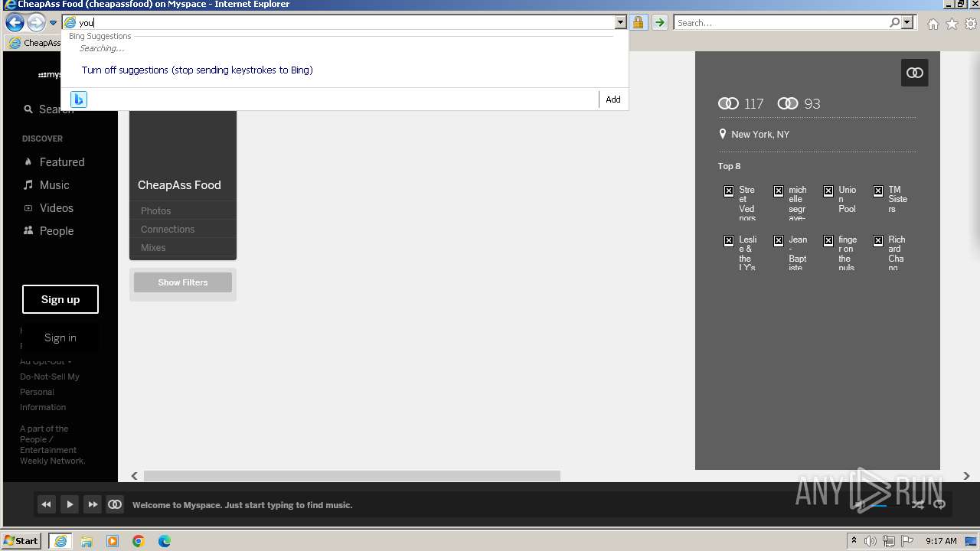The height and width of the screenshot is (551, 980).
Task: View the 93 connections count
Action: (x=799, y=104)
